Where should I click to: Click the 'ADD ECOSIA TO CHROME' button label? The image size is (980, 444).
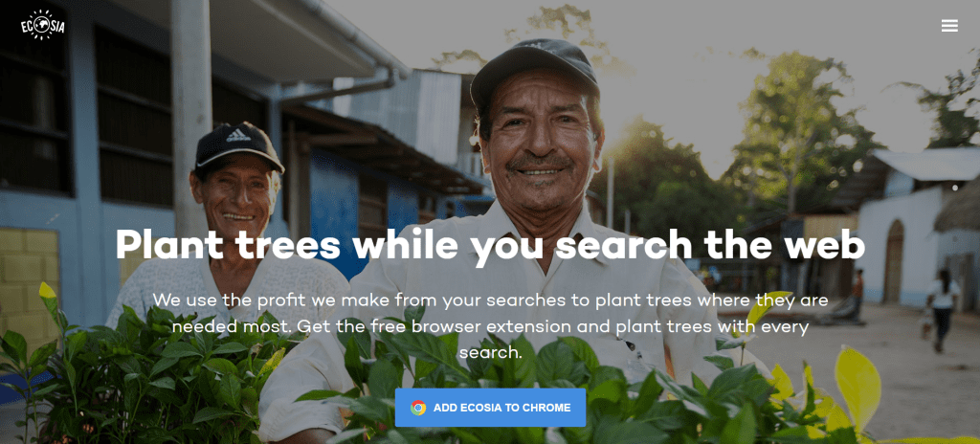(501, 408)
